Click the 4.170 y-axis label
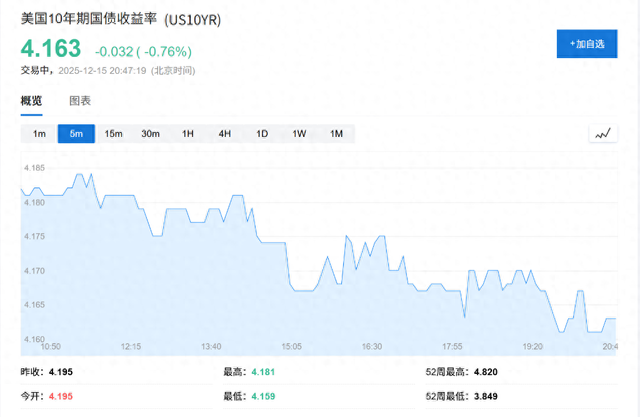 tap(34, 271)
